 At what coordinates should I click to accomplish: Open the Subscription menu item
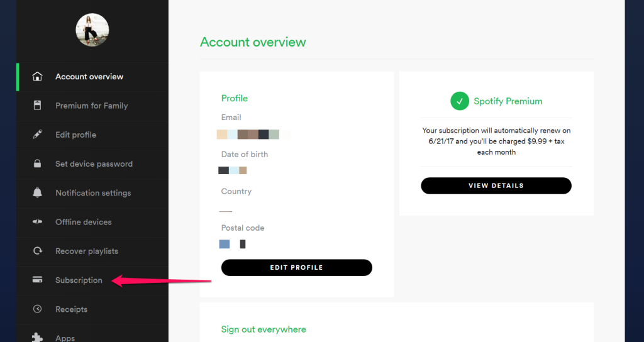point(79,280)
